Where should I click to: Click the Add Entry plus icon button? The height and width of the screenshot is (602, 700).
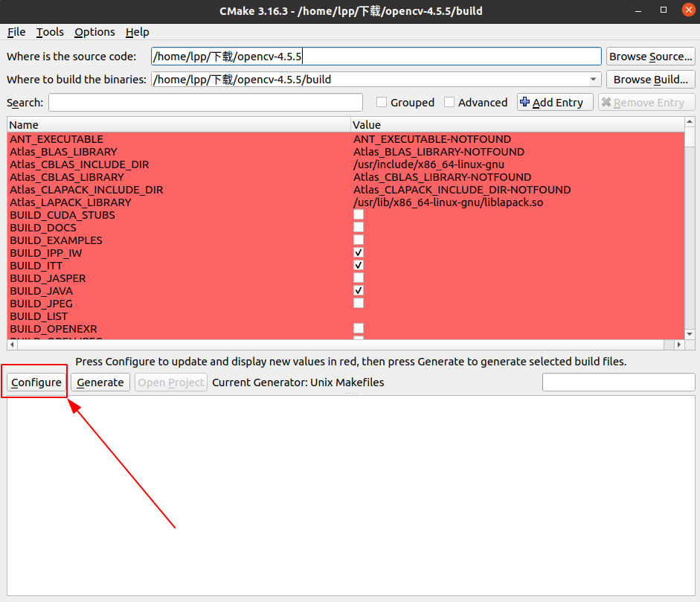[x=555, y=102]
